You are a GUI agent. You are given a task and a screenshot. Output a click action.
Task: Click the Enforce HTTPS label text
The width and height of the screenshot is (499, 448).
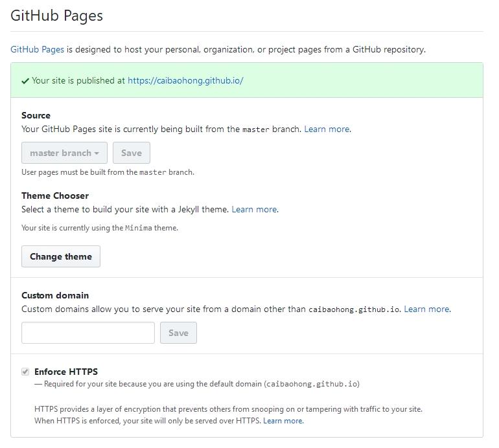tap(66, 372)
